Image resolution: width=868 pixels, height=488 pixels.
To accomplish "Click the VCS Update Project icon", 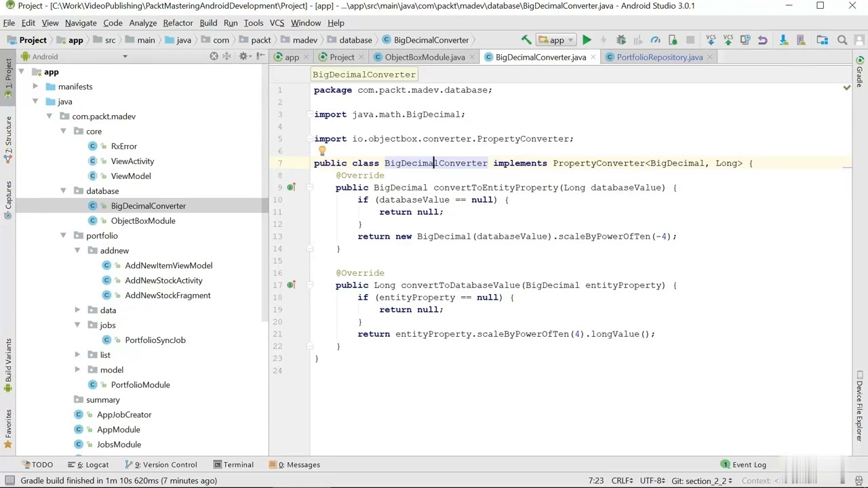I will (x=711, y=40).
